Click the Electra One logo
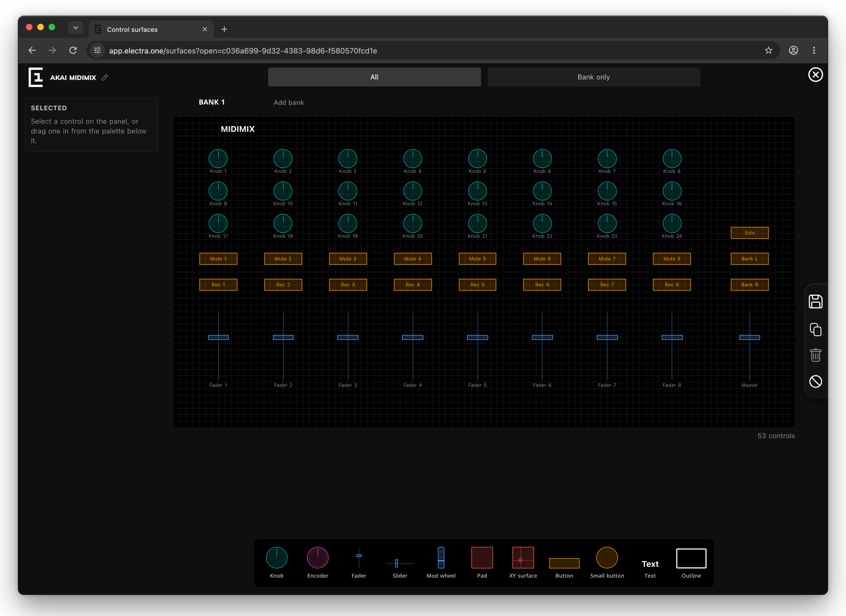 tap(36, 77)
